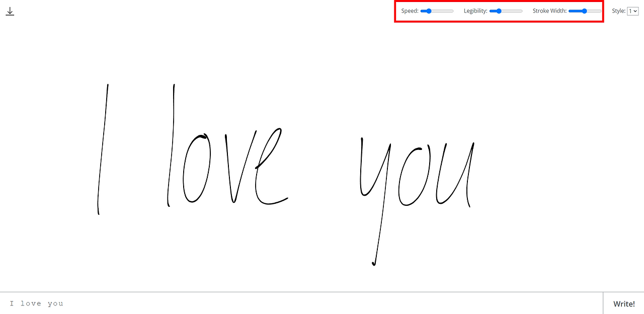
Task: Select the handwritten word you on the canvas
Action: (418, 176)
